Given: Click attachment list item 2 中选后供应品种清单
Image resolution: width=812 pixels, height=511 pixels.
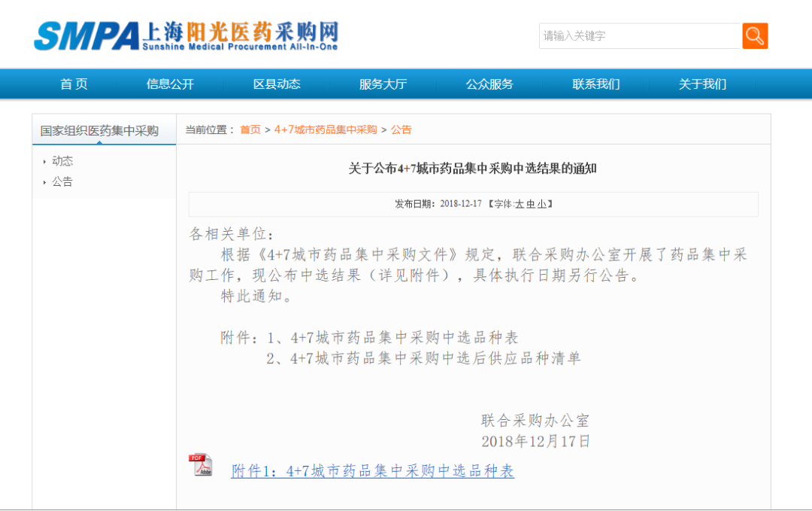Looking at the screenshot, I should 423,358.
